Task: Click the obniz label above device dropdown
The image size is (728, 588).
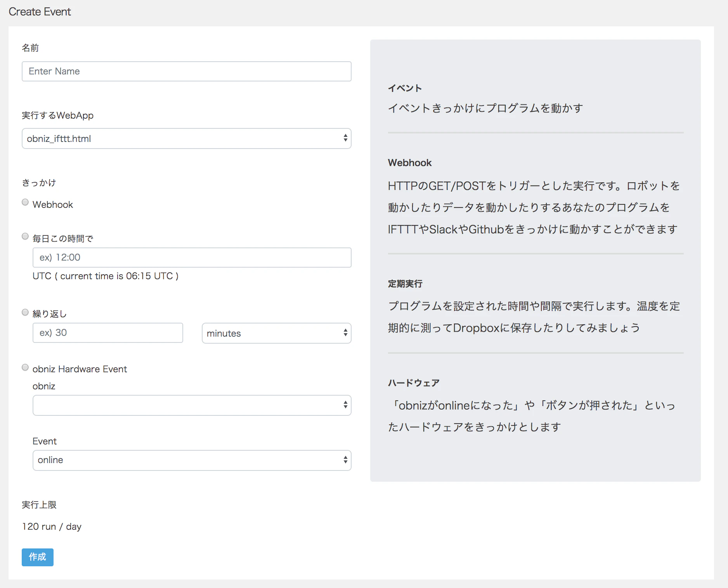Action: pos(44,386)
